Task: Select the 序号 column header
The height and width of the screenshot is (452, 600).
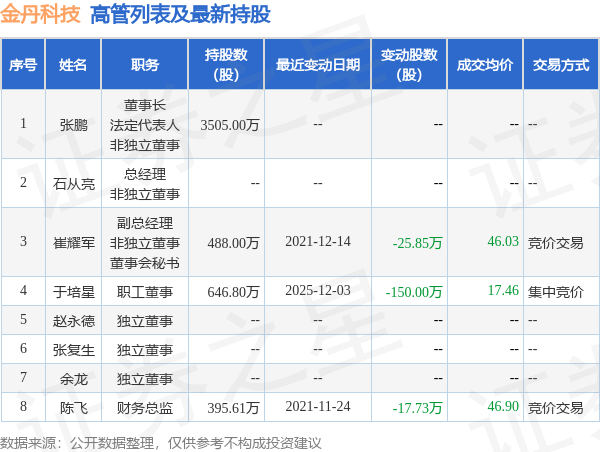Action: coord(23,64)
